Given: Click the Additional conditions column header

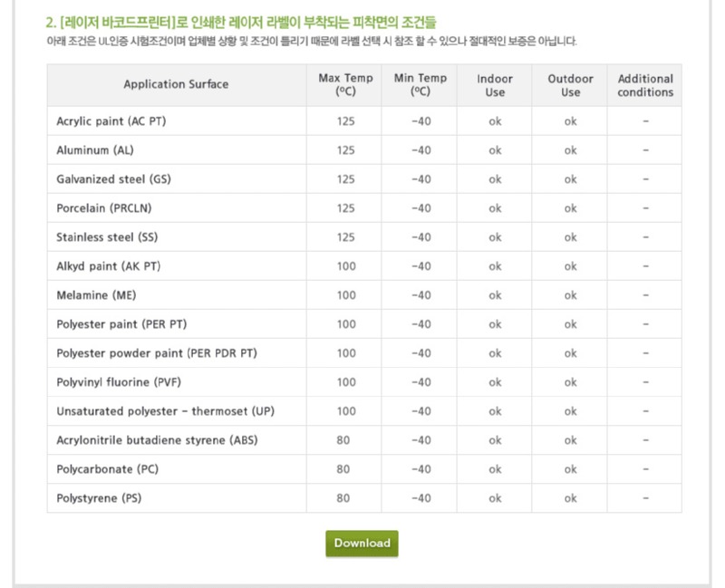Looking at the screenshot, I should coord(645,85).
